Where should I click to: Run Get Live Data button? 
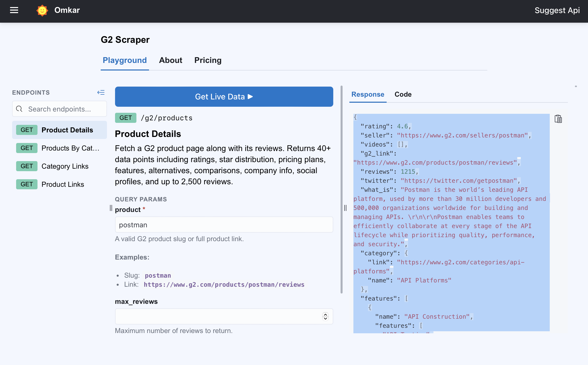coord(224,97)
